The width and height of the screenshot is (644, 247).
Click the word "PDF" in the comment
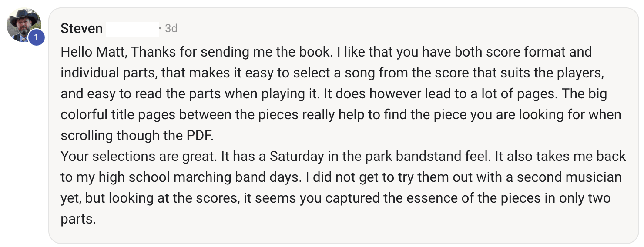(199, 135)
